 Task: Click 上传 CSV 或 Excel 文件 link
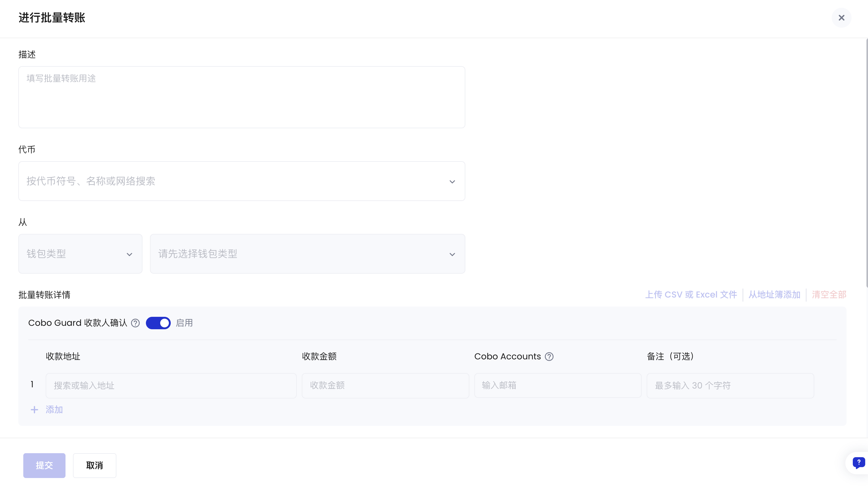tap(691, 295)
